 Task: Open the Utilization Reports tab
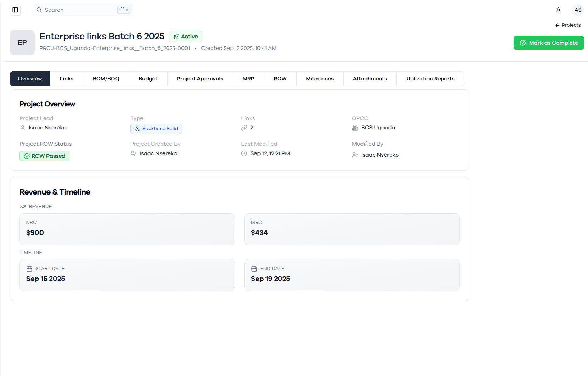click(430, 79)
